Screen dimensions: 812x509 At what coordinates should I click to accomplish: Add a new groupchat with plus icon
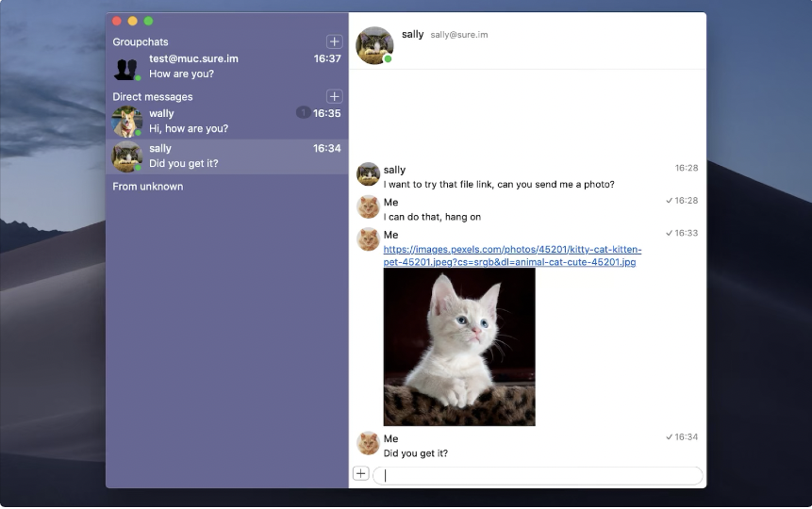pos(334,41)
